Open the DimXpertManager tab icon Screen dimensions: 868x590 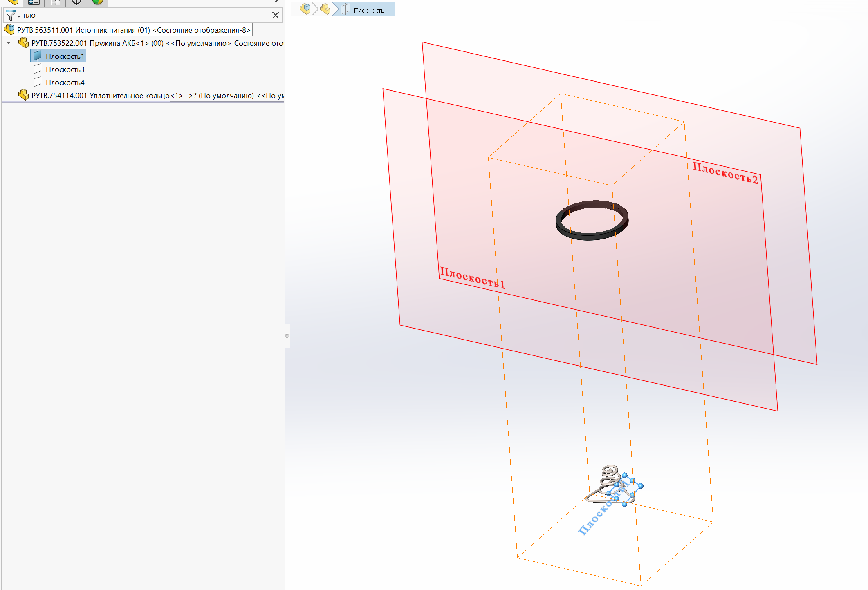point(76,2)
